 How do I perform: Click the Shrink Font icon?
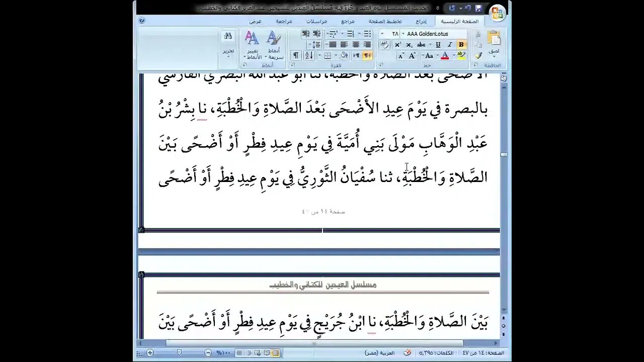coord(401,55)
